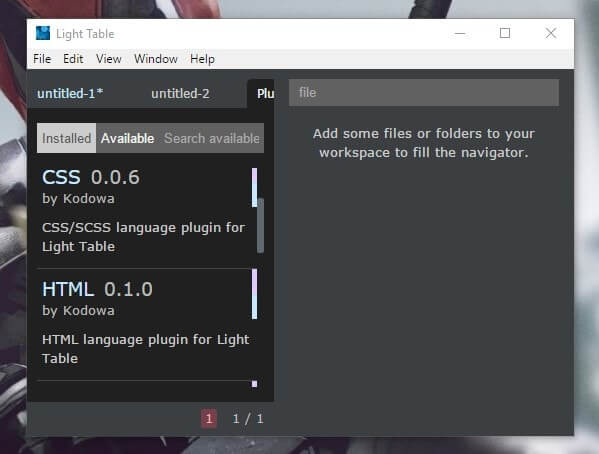Image resolution: width=599 pixels, height=454 pixels.
Task: Minimize the Light Table window
Action: pyautogui.click(x=460, y=33)
